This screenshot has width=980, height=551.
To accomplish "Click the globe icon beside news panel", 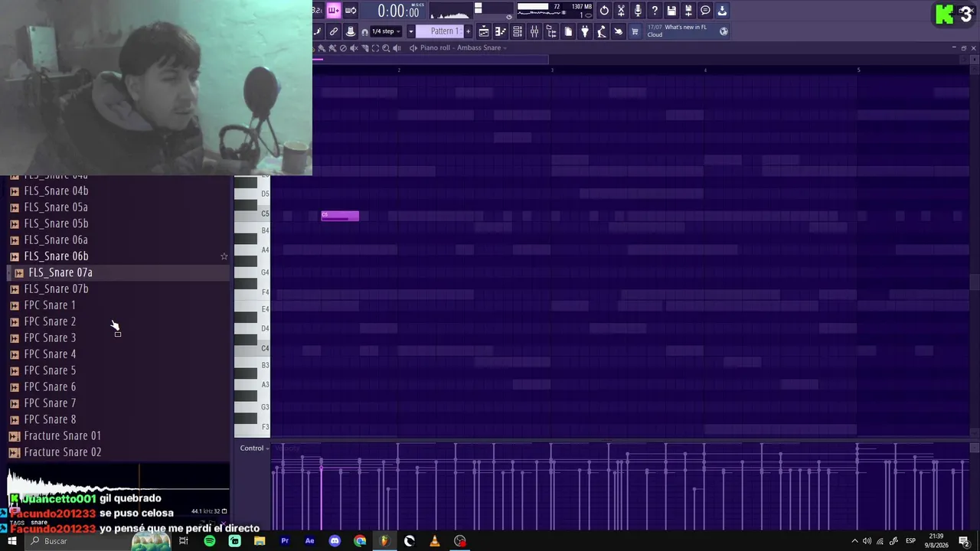I will tap(724, 31).
